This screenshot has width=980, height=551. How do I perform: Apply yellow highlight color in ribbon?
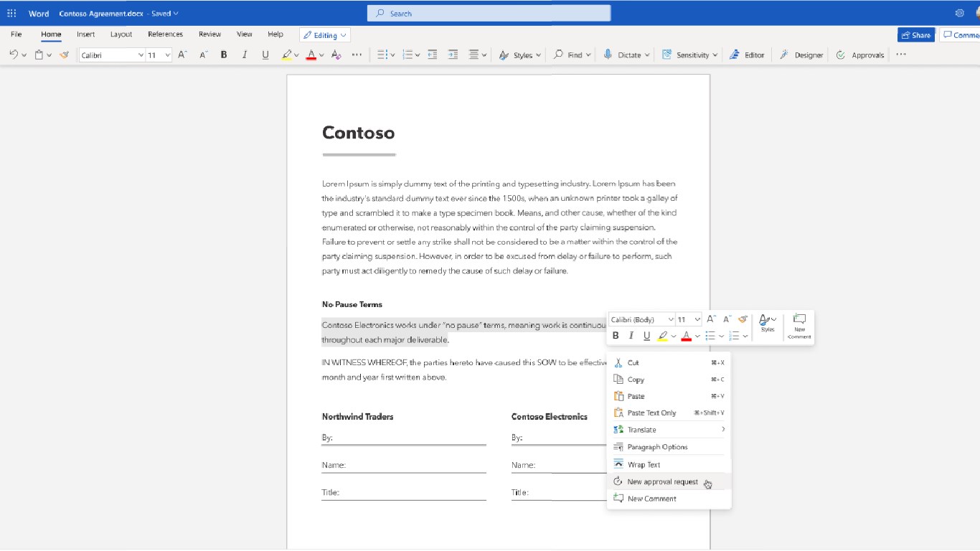tap(287, 55)
